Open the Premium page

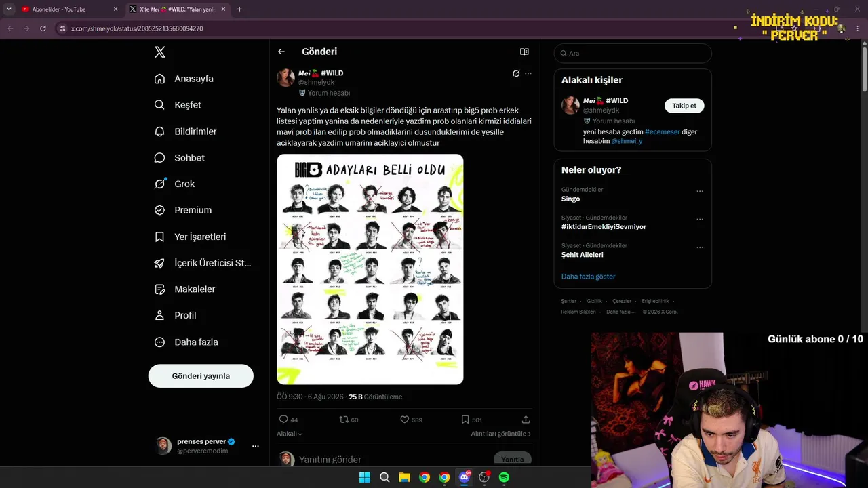[x=182, y=210]
